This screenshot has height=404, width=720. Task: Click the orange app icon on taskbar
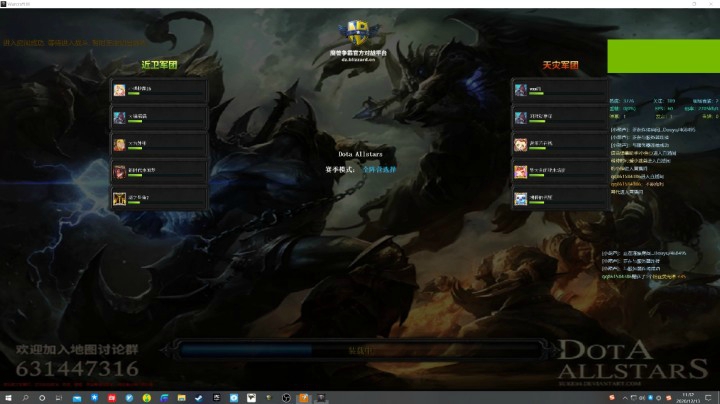tap(304, 398)
